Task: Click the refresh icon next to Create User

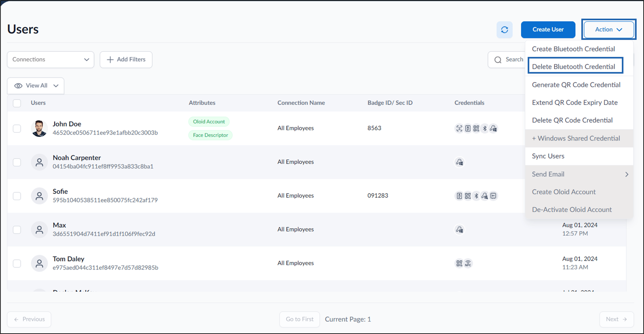Action: pos(505,30)
